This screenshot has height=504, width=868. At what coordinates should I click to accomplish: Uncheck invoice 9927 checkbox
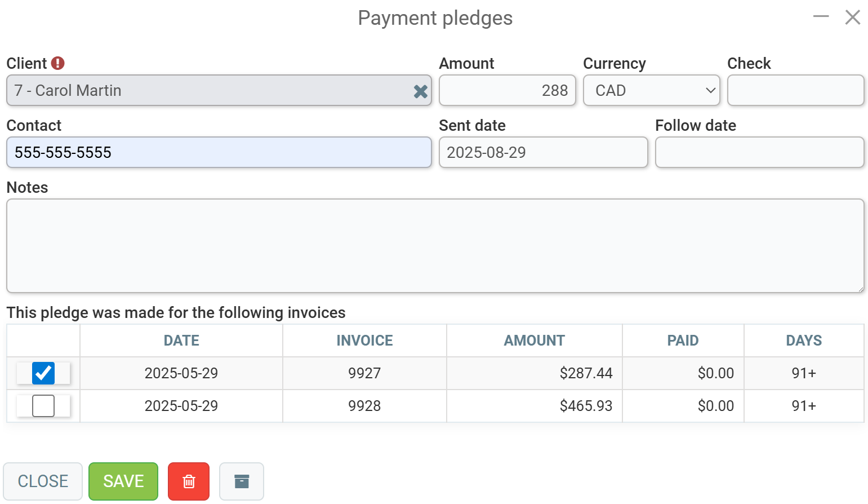43,373
